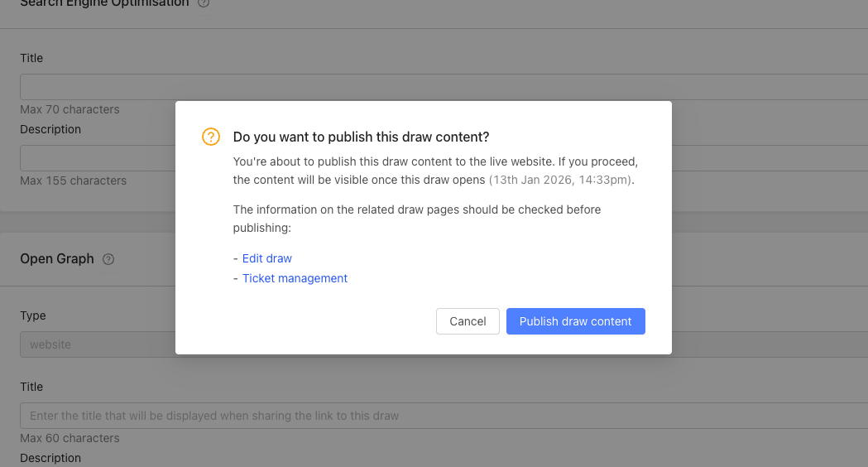Screen dimensions: 868x467
Task: Click the orange question mark icon in dialog
Action: click(211, 137)
